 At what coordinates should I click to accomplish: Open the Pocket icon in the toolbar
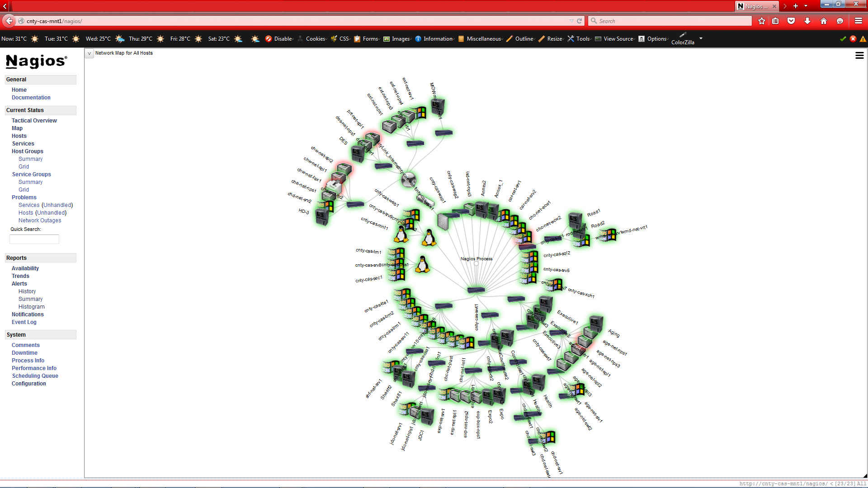[x=791, y=21]
